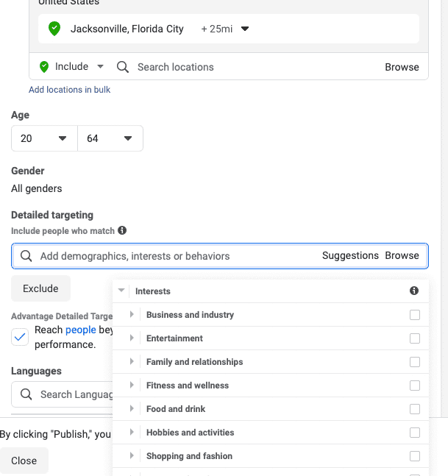Open the info icon next to 'Include people who match'
This screenshot has height=476, width=448.
(122, 230)
